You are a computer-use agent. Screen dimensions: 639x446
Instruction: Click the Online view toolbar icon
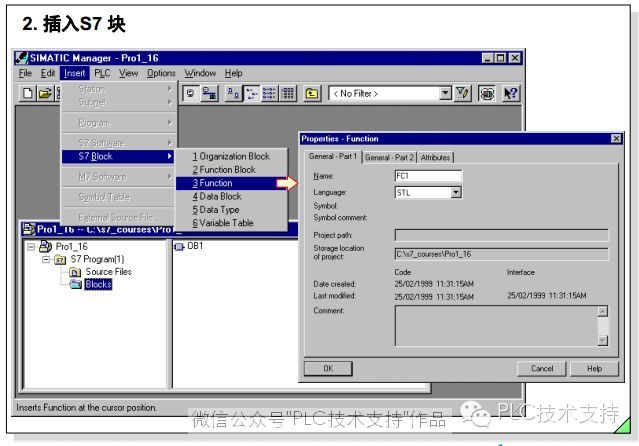click(x=190, y=93)
